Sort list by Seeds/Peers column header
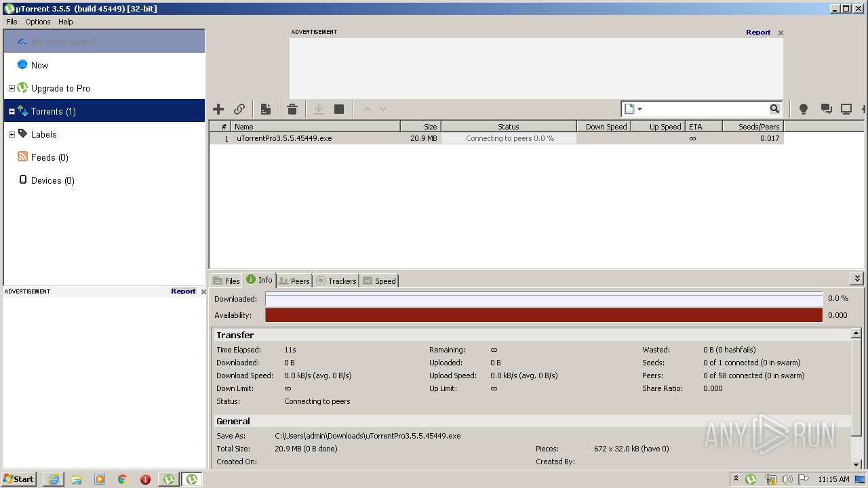The image size is (868, 488). click(752, 127)
